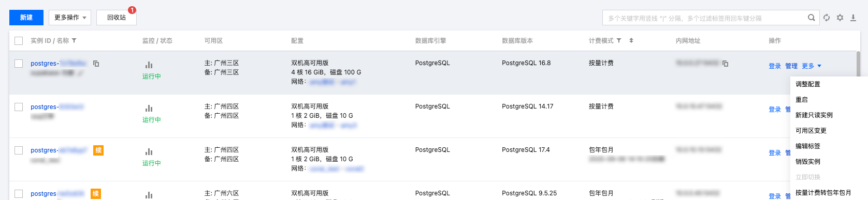Edit name pencil icon in PostgreSQL 16.8 row

pyautogui.click(x=80, y=73)
